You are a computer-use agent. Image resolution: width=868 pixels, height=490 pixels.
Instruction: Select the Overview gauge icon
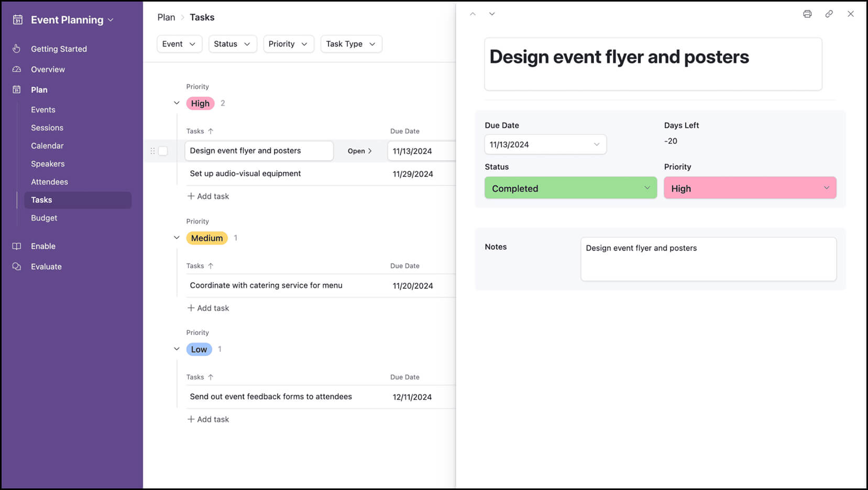(16, 69)
